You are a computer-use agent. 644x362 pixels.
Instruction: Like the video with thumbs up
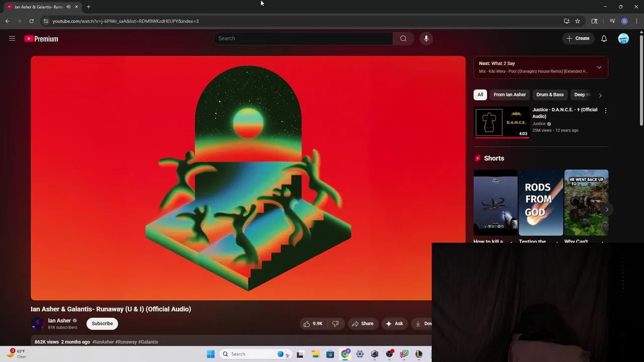click(x=312, y=324)
